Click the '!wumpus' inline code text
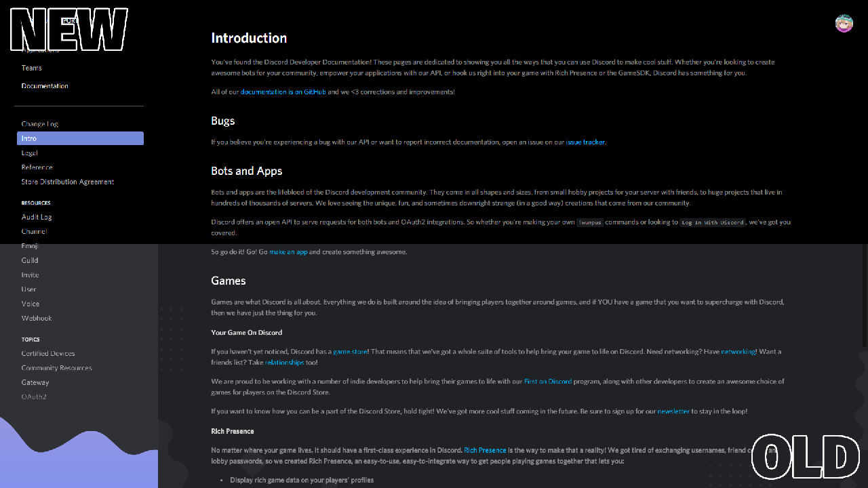 coord(589,222)
